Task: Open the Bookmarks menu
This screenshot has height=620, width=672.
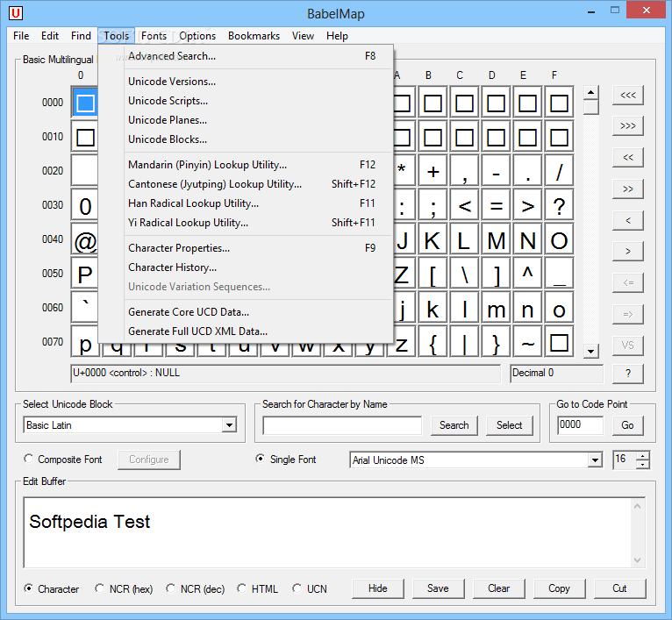Action: [x=254, y=36]
